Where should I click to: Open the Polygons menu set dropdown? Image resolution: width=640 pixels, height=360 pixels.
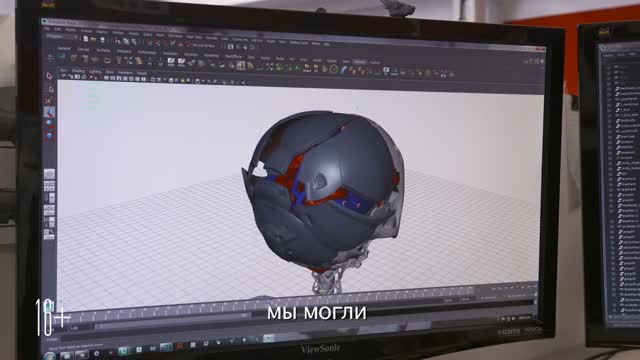click(x=62, y=37)
